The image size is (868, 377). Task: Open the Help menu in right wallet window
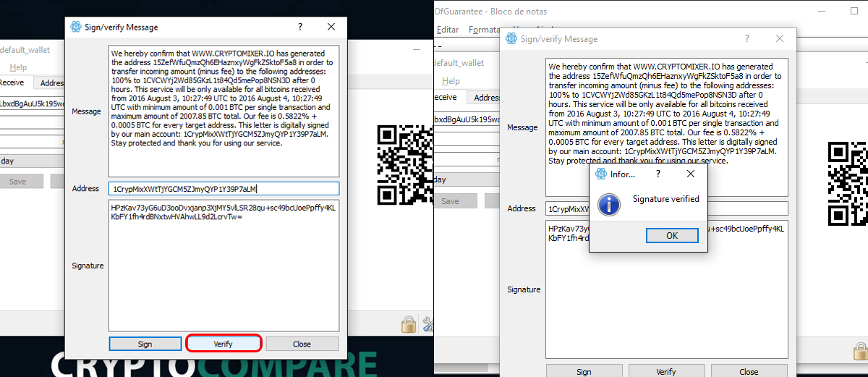(451, 81)
